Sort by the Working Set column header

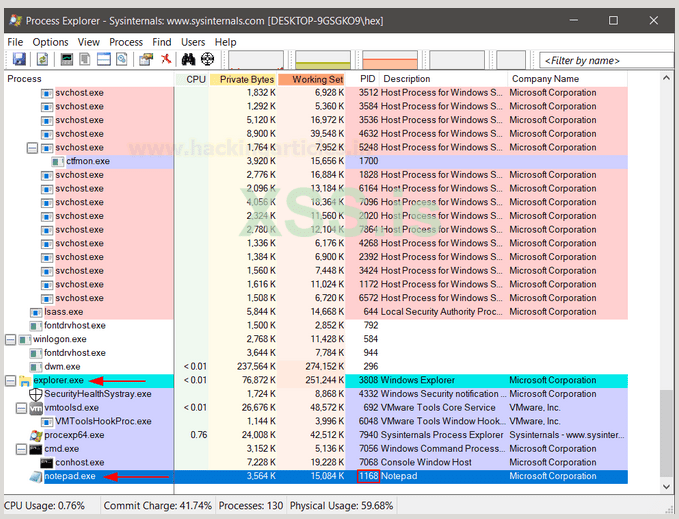point(313,79)
